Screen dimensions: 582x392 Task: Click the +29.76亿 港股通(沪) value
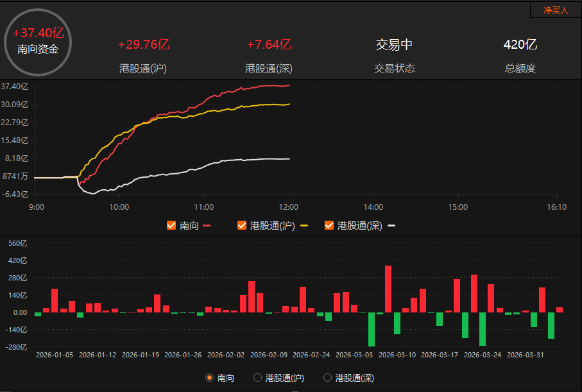143,44
